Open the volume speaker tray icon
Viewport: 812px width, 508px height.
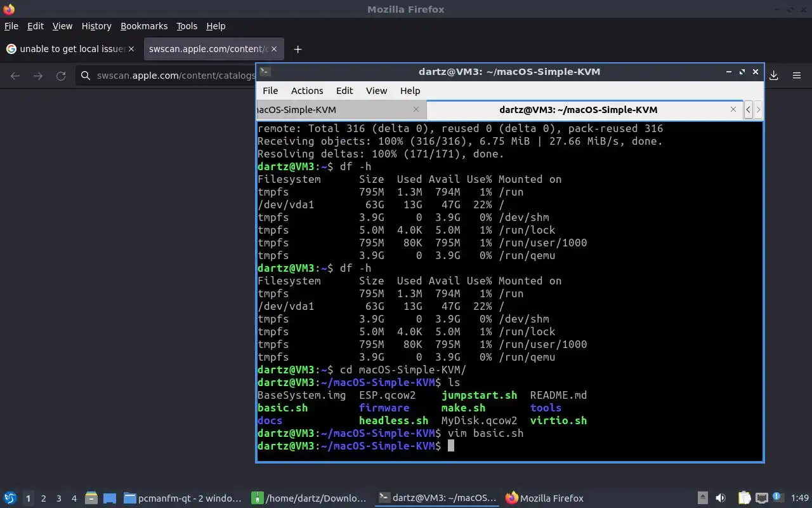coord(721,498)
